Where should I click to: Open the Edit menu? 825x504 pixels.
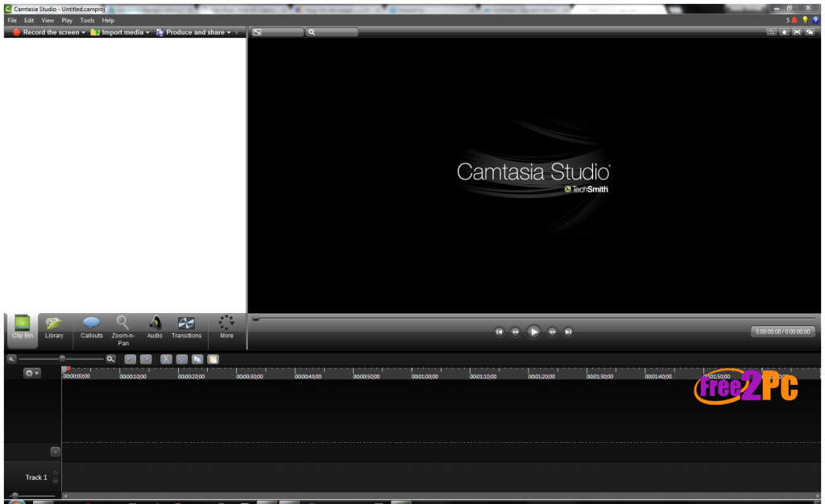(x=29, y=20)
